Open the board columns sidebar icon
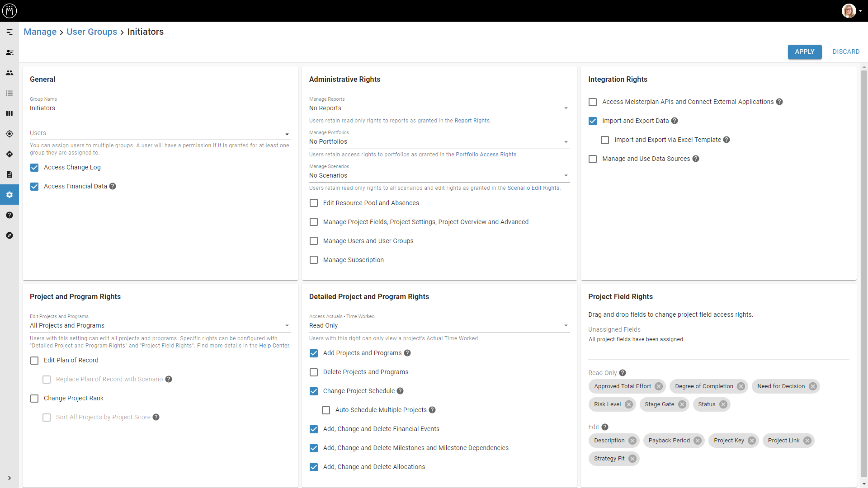The width and height of the screenshot is (868, 488). (9, 113)
